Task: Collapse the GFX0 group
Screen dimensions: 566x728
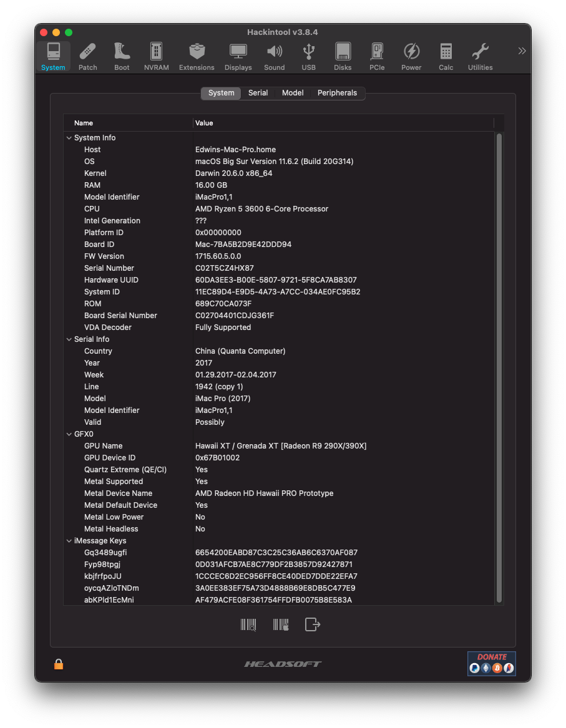Action: (69, 434)
